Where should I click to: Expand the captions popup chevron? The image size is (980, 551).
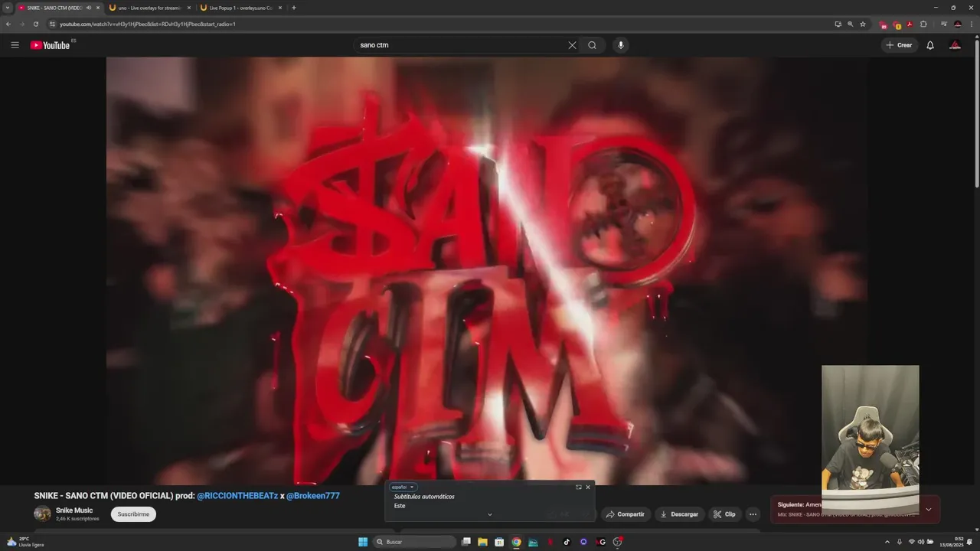pyautogui.click(x=489, y=514)
